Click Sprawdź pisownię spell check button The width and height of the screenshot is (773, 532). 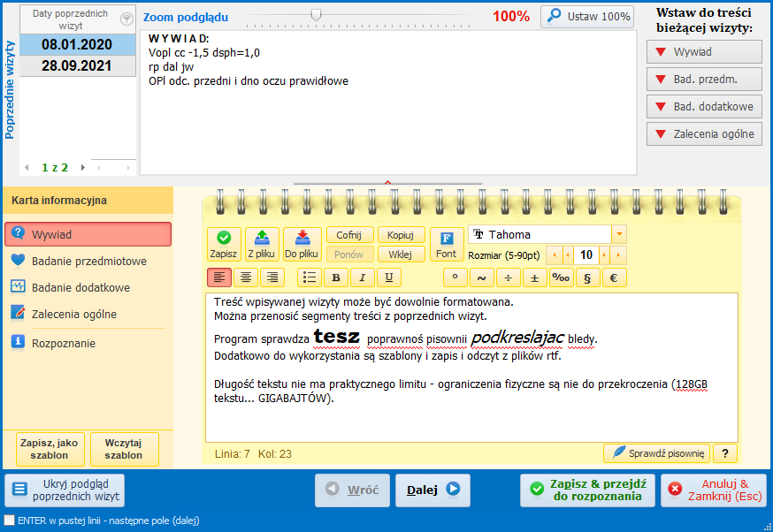pos(656,453)
